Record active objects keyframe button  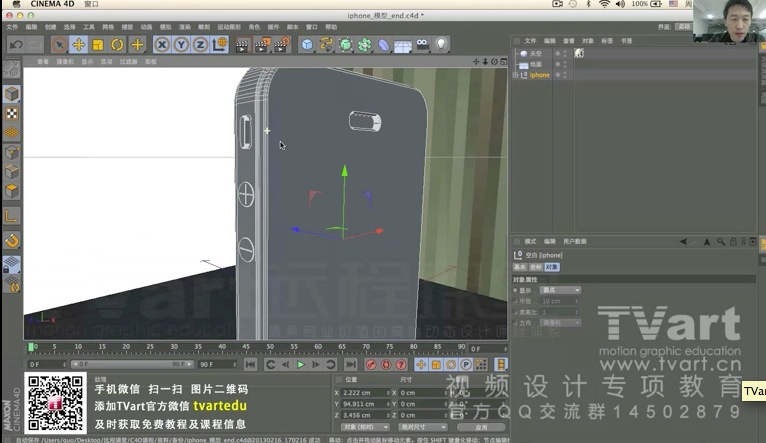[x=371, y=364]
